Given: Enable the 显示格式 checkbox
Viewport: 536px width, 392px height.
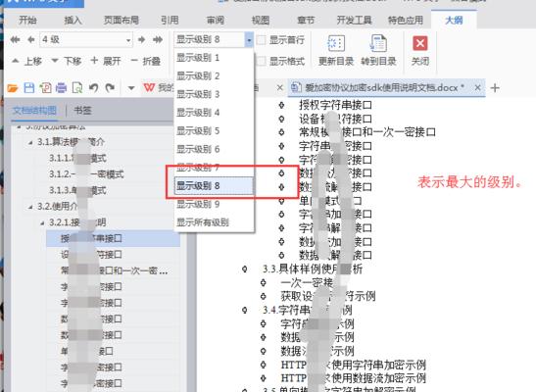Looking at the screenshot, I should [262, 61].
